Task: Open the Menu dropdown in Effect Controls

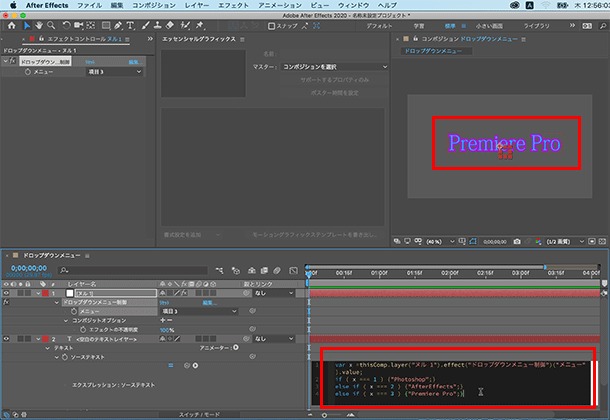Action: pyautogui.click(x=114, y=72)
